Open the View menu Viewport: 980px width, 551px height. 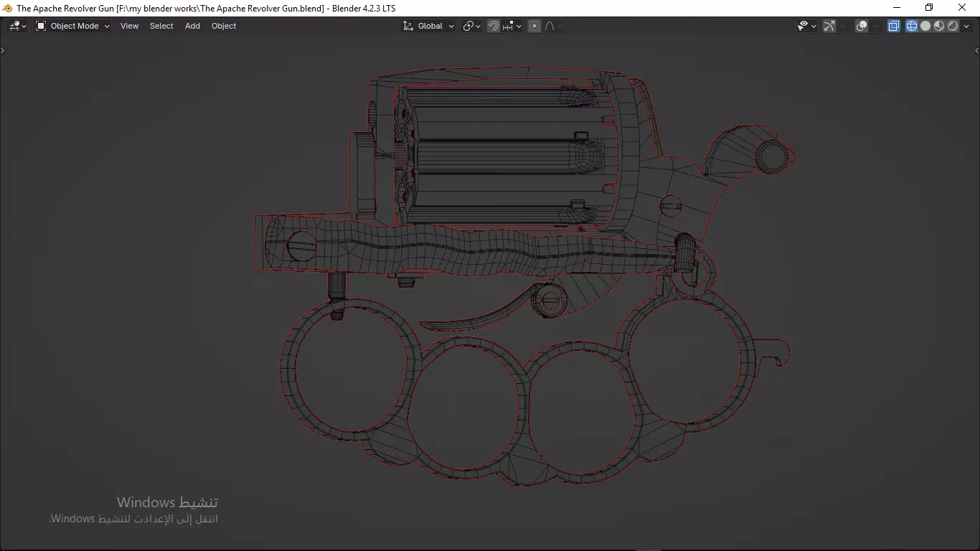pyautogui.click(x=129, y=26)
